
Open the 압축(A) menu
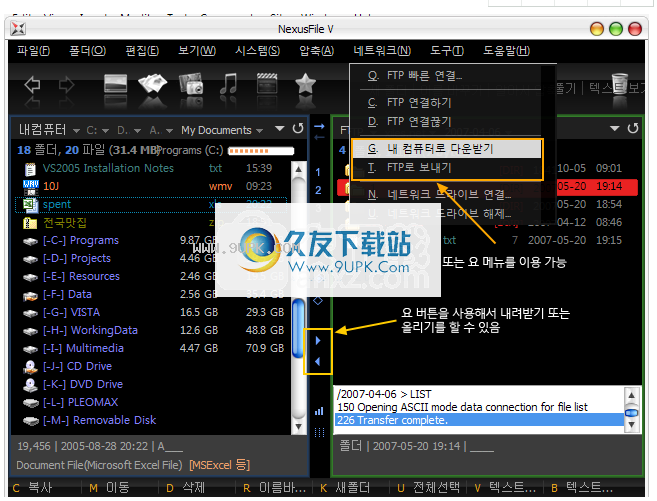pyautogui.click(x=316, y=51)
